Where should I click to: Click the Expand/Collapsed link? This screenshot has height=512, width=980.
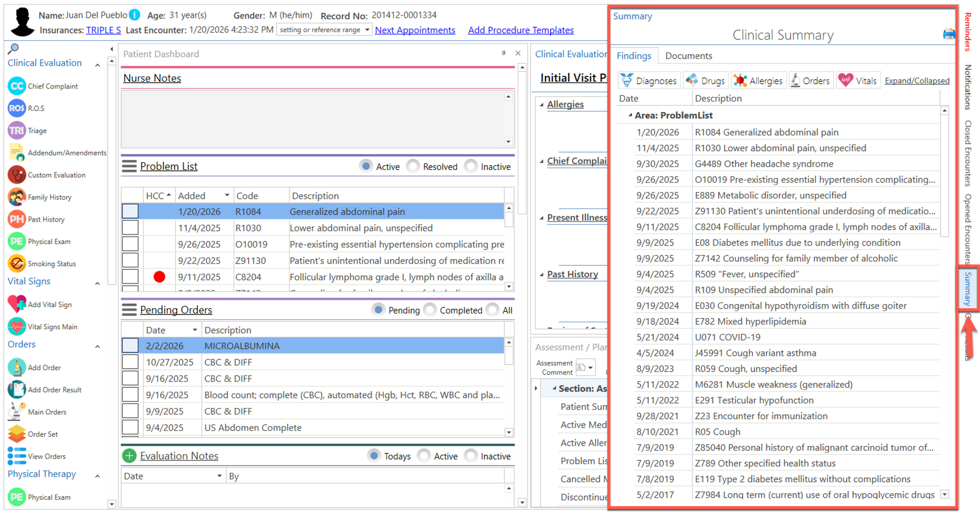(916, 81)
